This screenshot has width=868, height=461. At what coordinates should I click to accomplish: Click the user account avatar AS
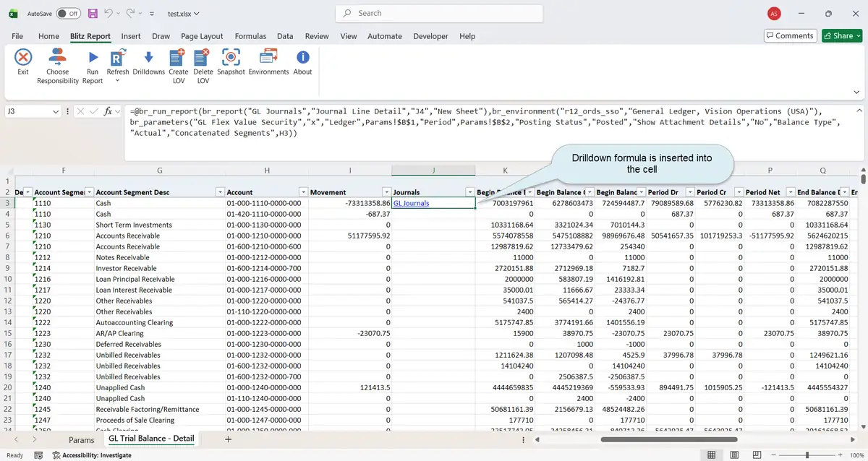[774, 13]
